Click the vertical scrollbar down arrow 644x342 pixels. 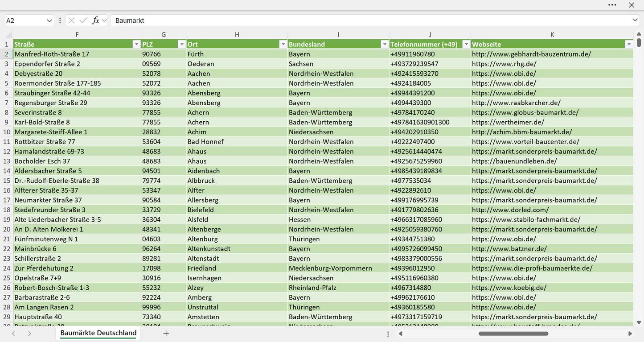tap(639, 322)
